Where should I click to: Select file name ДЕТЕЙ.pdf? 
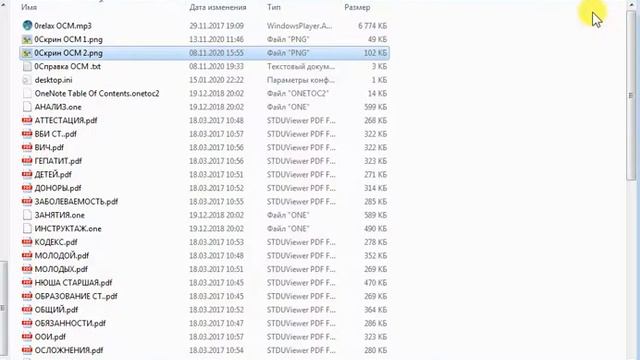tap(53, 174)
